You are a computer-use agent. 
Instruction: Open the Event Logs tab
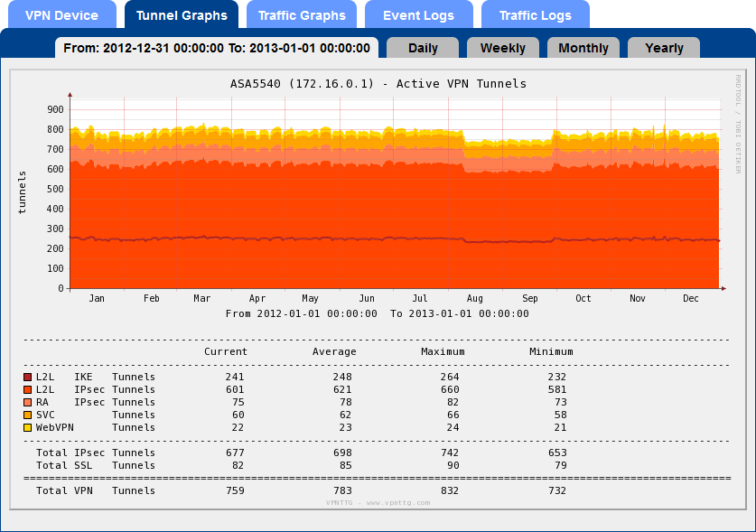click(418, 15)
